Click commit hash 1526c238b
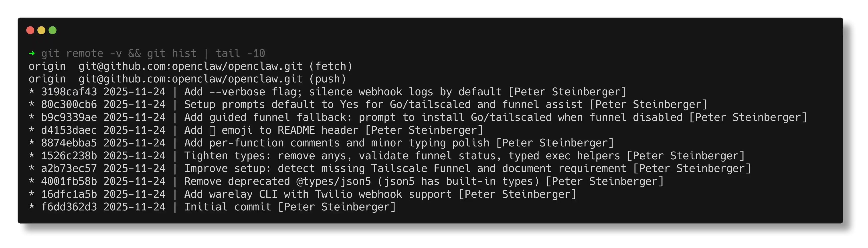 coord(69,156)
